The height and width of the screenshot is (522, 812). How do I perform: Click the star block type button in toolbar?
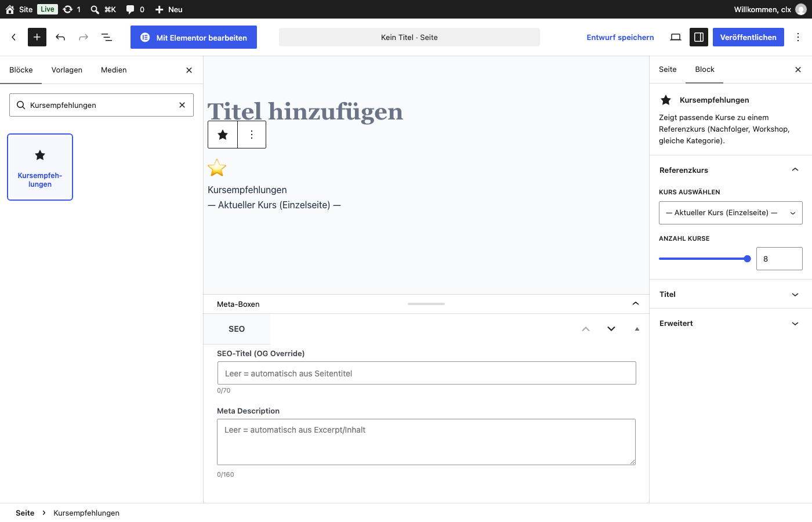click(223, 135)
